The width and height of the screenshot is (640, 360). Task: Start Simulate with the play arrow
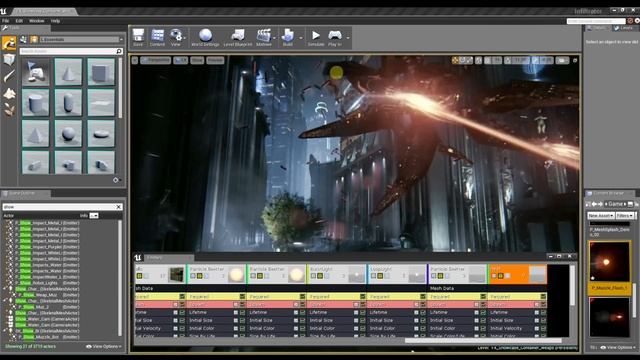point(316,37)
